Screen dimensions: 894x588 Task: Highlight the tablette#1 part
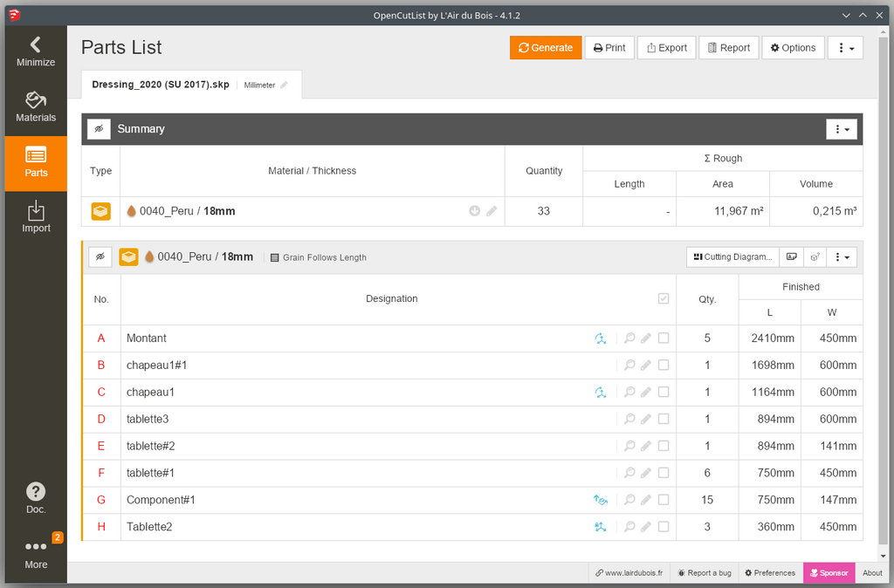[x=629, y=472]
